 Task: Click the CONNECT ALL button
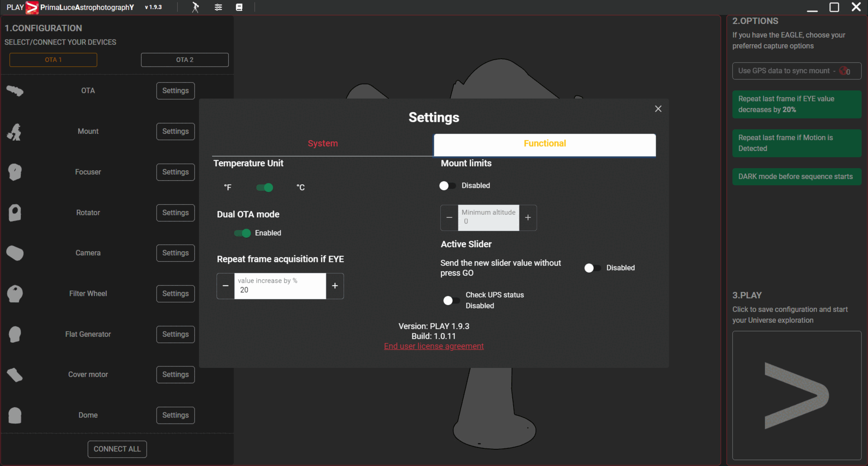[117, 449]
